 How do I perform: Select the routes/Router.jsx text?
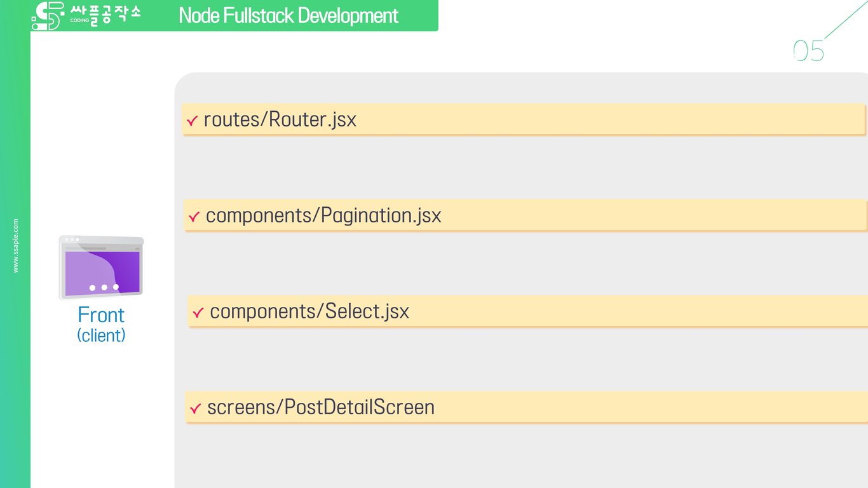point(280,119)
